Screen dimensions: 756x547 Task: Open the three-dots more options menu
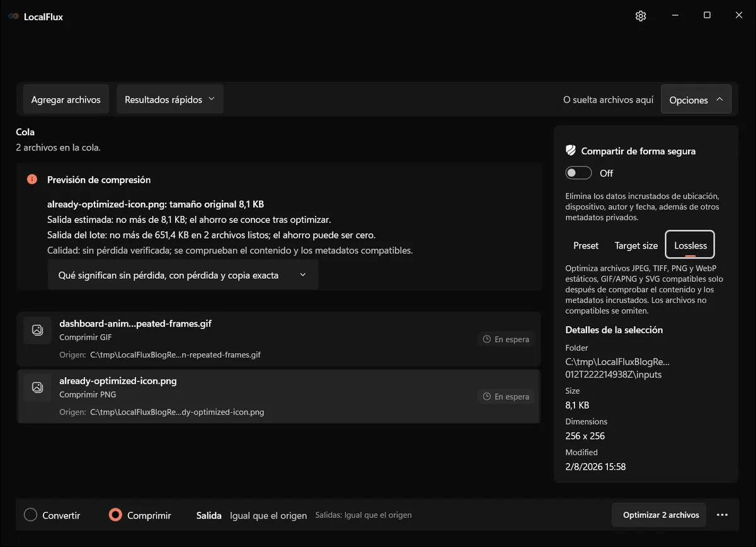(x=722, y=515)
